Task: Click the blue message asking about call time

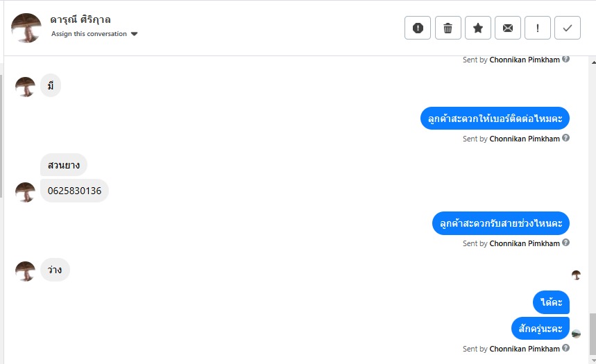Action: click(x=500, y=223)
